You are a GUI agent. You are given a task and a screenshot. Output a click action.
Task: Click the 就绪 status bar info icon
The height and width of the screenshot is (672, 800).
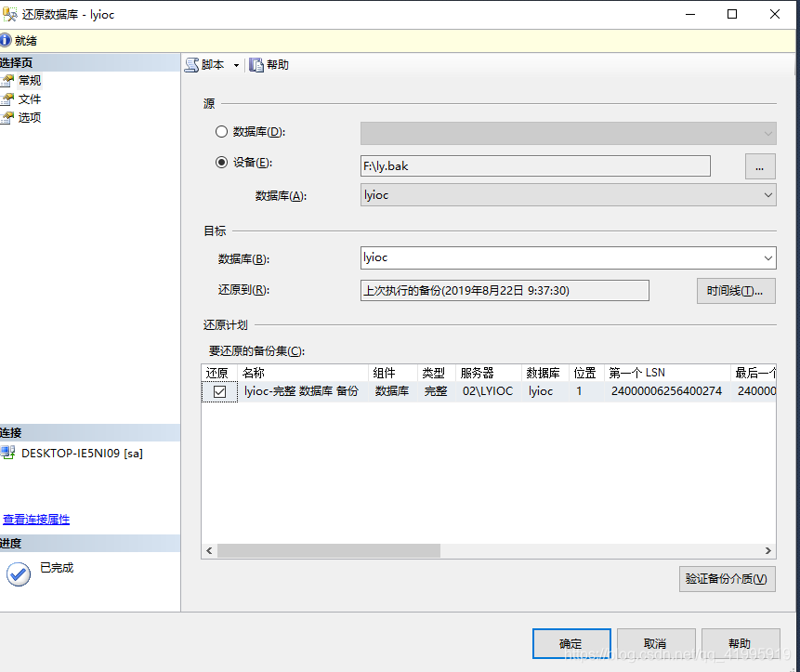pos(7,40)
